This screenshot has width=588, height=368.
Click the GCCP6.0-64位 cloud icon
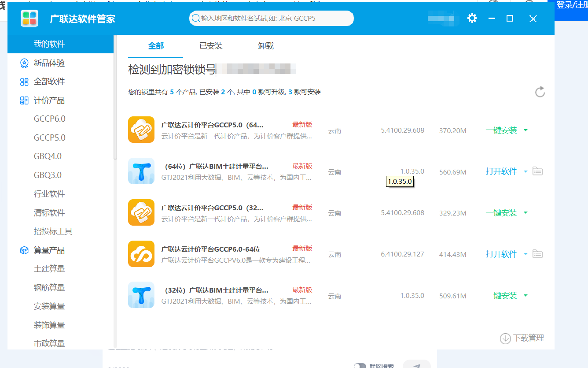(x=141, y=254)
